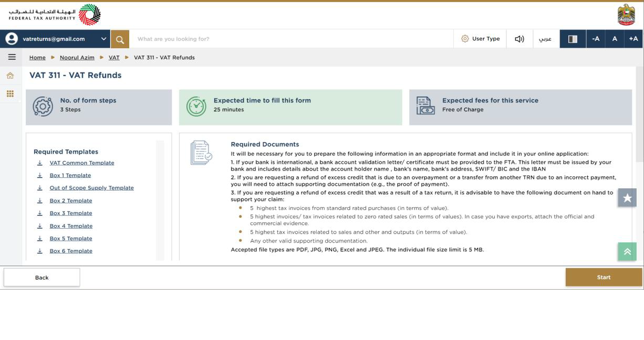Download Box 1 Template
644x340 pixels.
click(x=70, y=175)
